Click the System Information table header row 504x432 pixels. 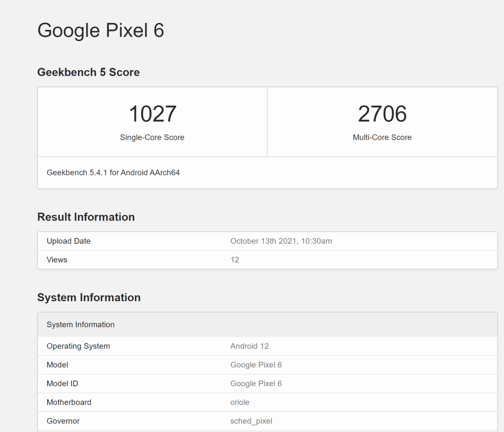pyautogui.click(x=267, y=325)
